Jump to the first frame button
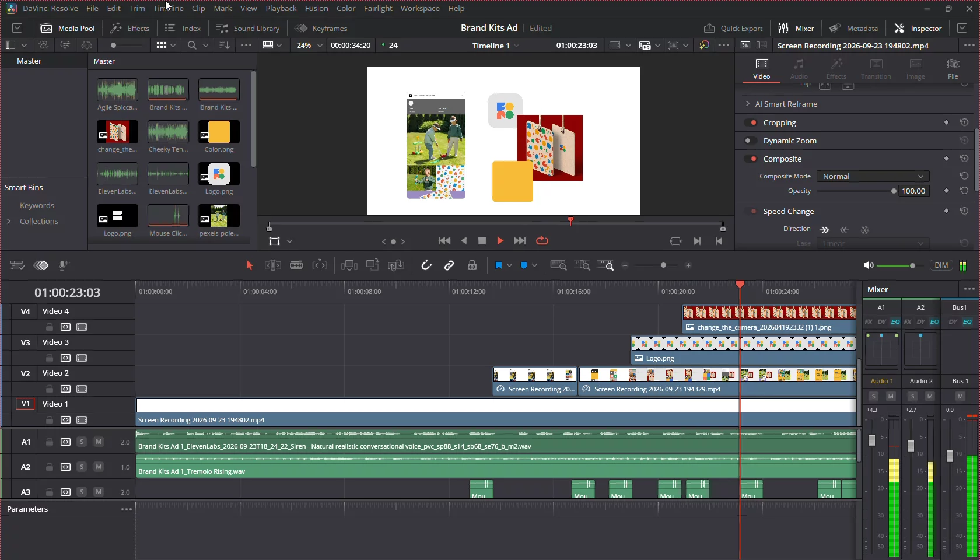This screenshot has height=560, width=980. (444, 240)
